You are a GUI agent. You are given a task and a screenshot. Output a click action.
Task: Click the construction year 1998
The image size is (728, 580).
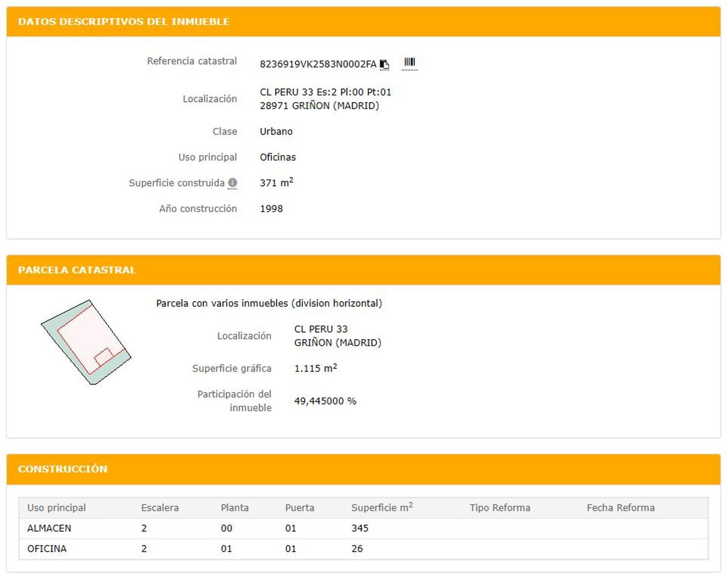pyautogui.click(x=271, y=209)
